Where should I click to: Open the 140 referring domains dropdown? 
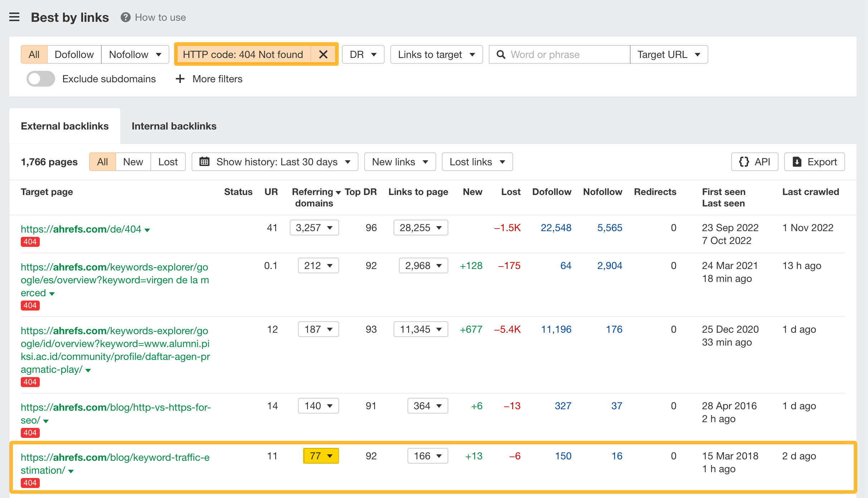pyautogui.click(x=318, y=406)
